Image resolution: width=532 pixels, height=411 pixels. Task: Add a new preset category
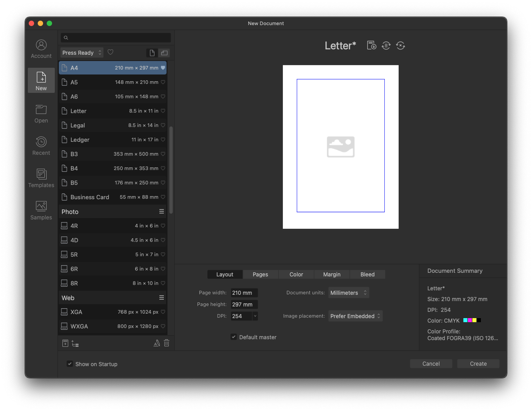point(75,343)
